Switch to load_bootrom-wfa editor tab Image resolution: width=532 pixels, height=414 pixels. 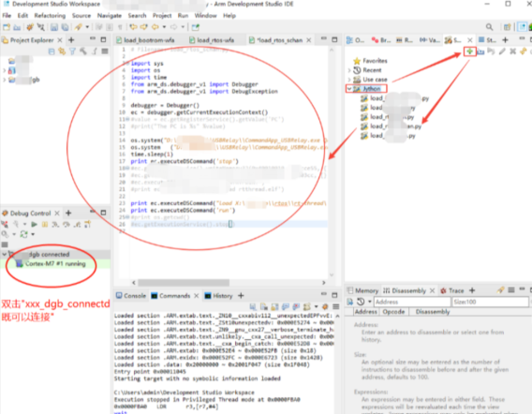146,40
